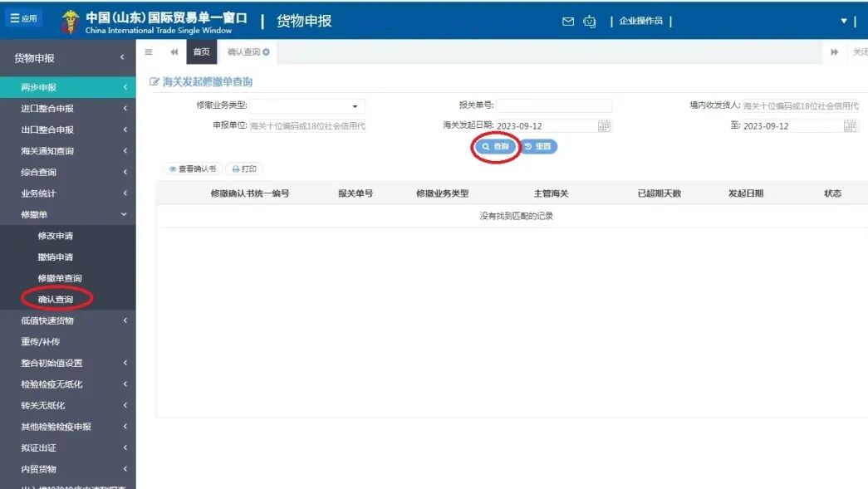The height and width of the screenshot is (489, 868).
Task: Open the user dropdown arrow in header
Action: [844, 21]
